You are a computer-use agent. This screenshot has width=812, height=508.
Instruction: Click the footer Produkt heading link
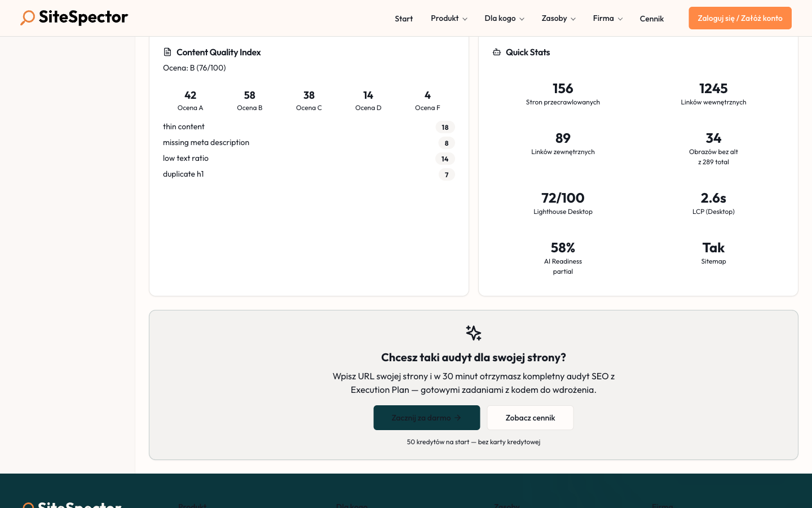(192, 506)
